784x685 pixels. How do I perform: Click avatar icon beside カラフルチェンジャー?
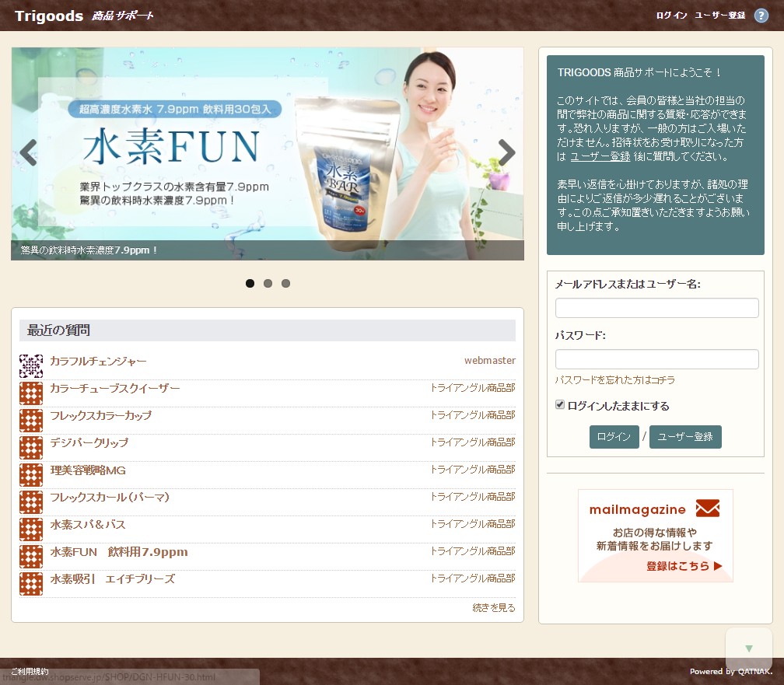pos(31,366)
